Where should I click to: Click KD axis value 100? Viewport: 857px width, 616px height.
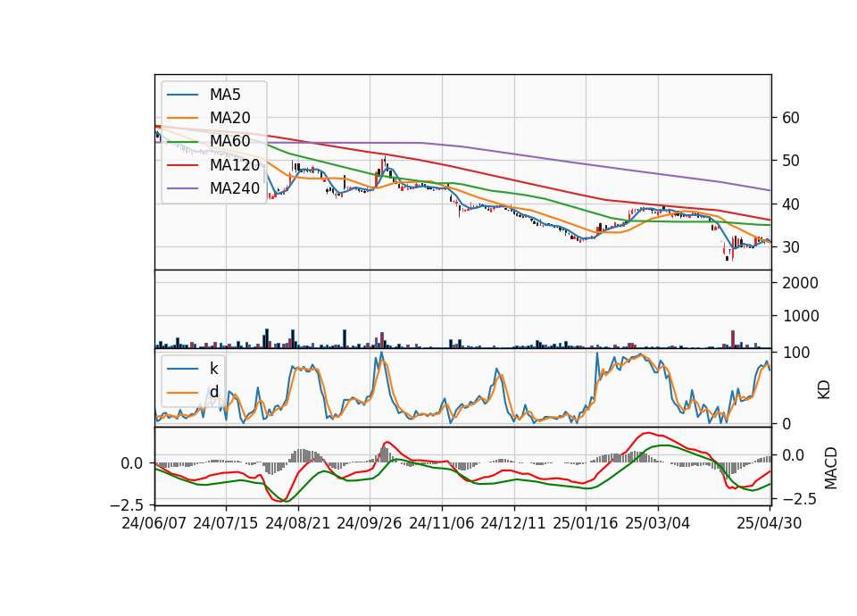point(795,353)
